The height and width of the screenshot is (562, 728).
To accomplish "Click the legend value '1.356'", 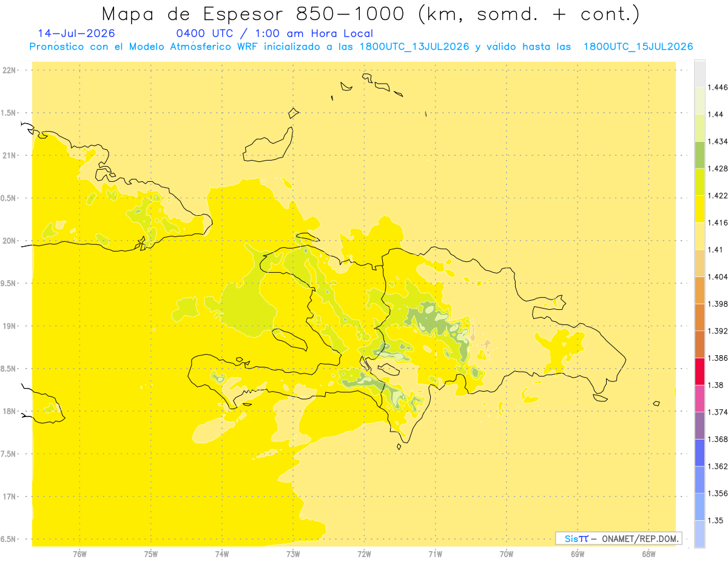I will (718, 493).
